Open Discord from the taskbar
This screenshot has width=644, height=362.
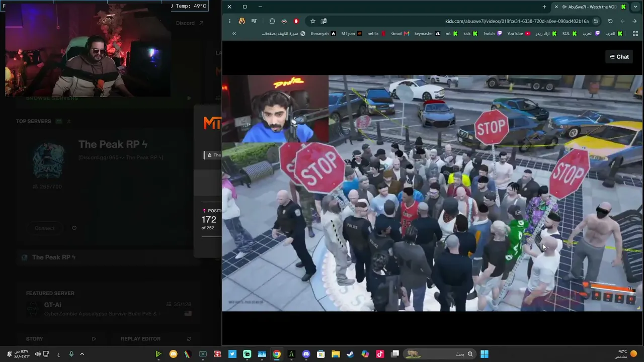click(x=306, y=354)
